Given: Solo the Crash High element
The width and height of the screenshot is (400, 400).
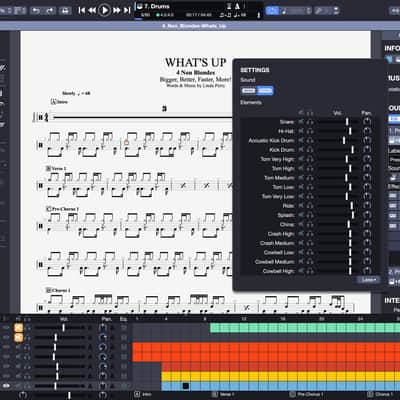Looking at the screenshot, I should (310, 234).
